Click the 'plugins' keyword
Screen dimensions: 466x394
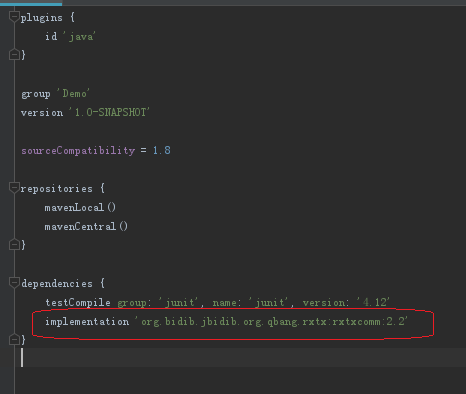click(42, 17)
